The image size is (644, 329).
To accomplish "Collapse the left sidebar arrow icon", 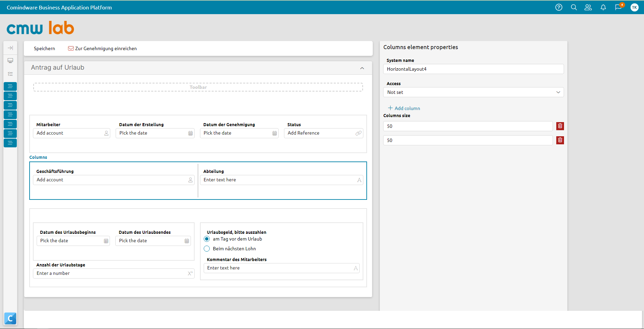I will coord(10,48).
